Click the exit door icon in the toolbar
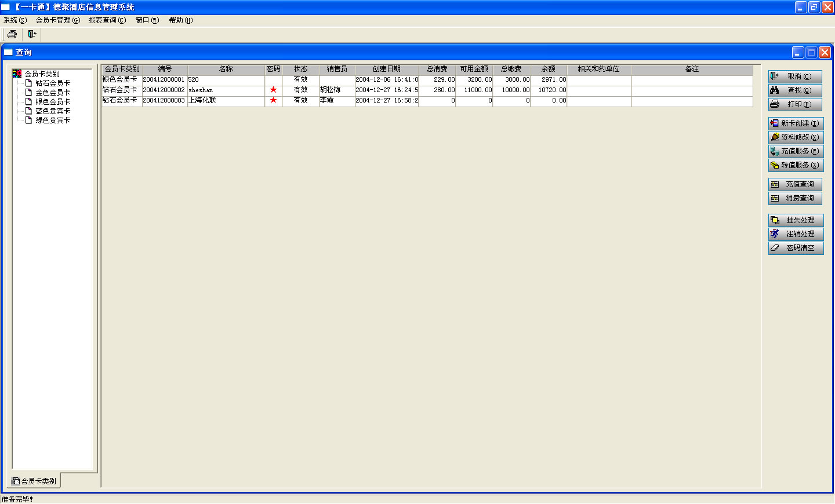Viewport: 835px width, 504px height. tap(32, 34)
